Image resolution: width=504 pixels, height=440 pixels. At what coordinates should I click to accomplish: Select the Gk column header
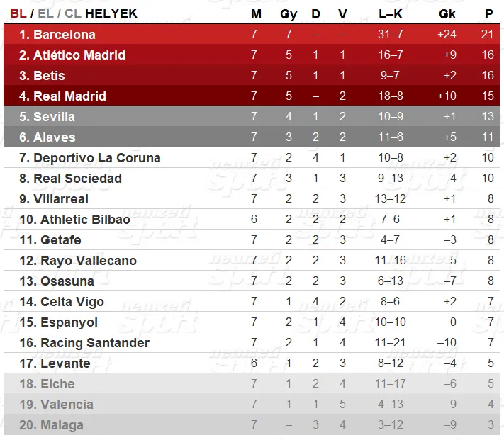tap(447, 14)
